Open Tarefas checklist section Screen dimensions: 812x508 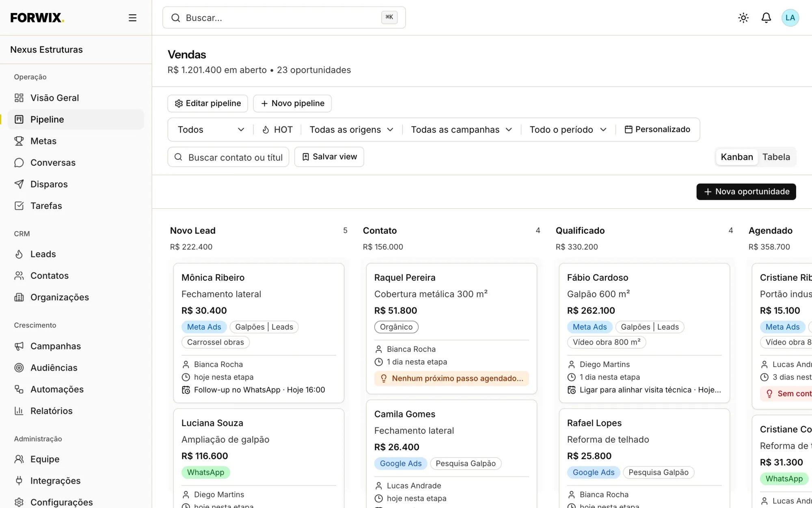(76, 206)
